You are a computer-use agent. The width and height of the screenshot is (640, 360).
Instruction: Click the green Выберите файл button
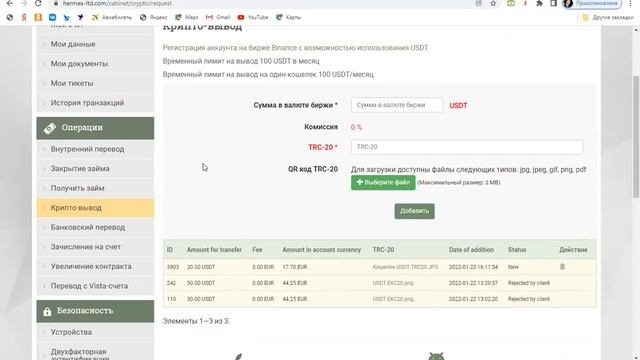tap(383, 182)
